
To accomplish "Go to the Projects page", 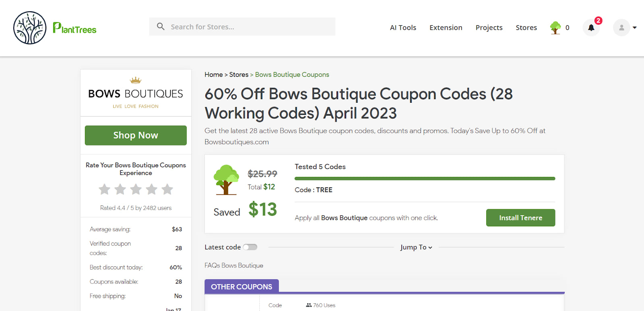I will 489,28.
